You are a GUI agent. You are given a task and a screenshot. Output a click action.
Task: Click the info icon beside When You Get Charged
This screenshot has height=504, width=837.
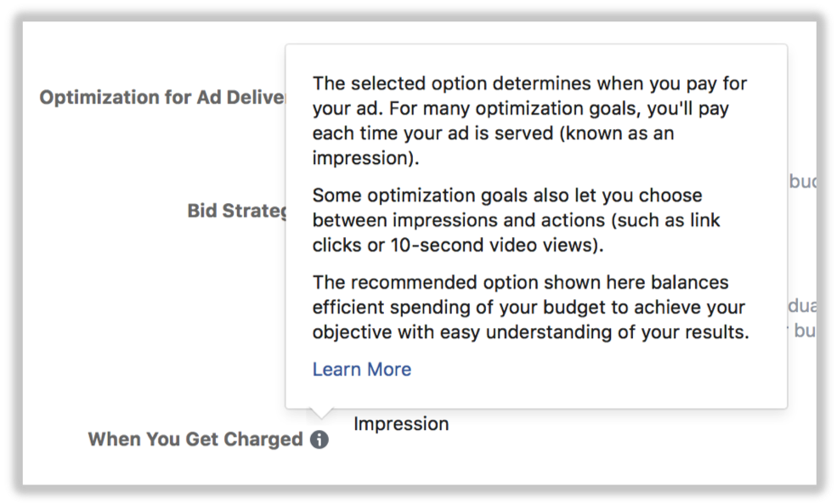point(319,439)
